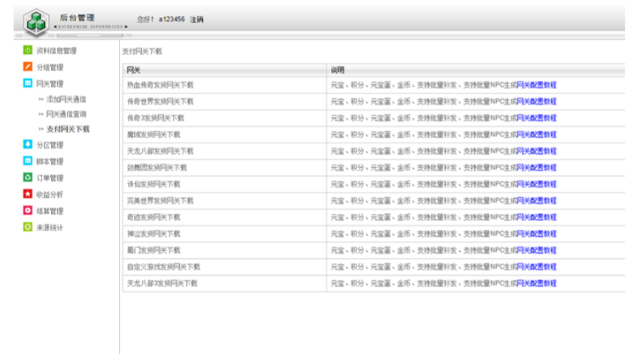Select 支付网关下载 submenu item
The width and height of the screenshot is (637, 364).
pyautogui.click(x=67, y=129)
